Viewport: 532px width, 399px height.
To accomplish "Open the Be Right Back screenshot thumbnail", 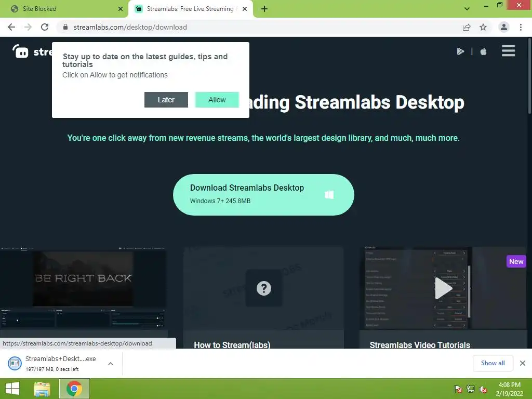I will (x=83, y=288).
